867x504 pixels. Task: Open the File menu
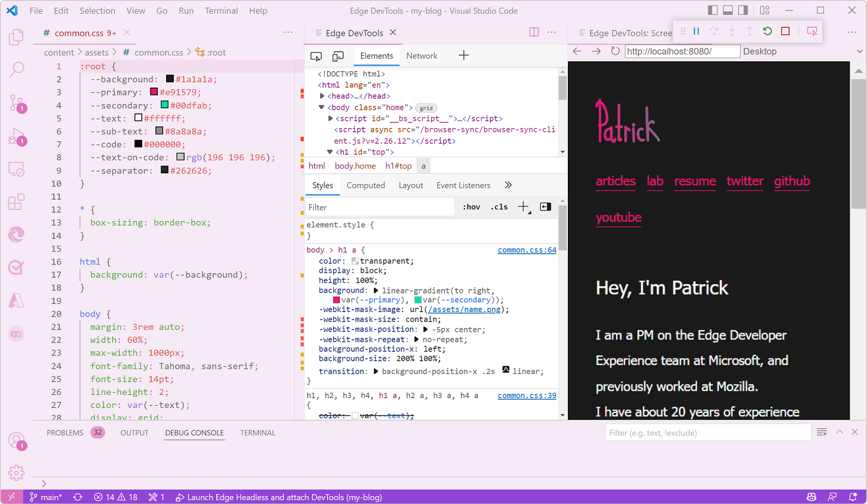coord(36,11)
